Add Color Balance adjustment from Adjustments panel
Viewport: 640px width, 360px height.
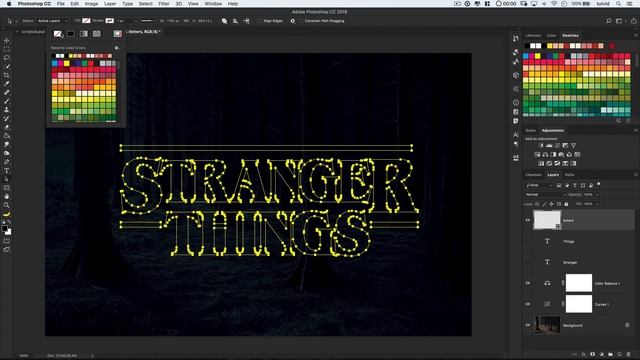pos(545,154)
